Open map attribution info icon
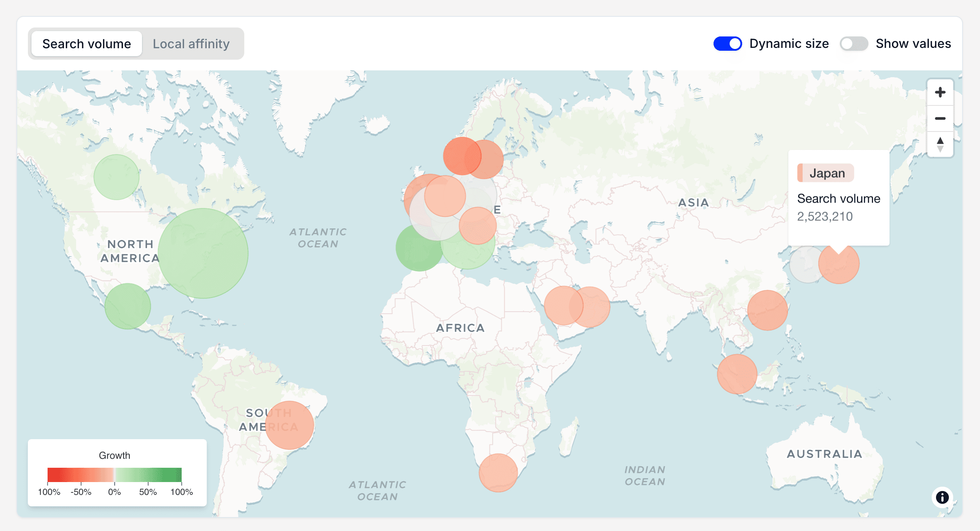This screenshot has width=980, height=531. click(942, 497)
